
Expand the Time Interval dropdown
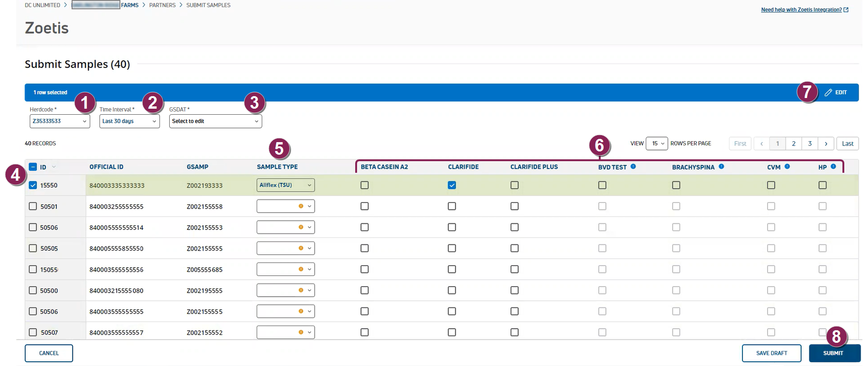(x=129, y=121)
